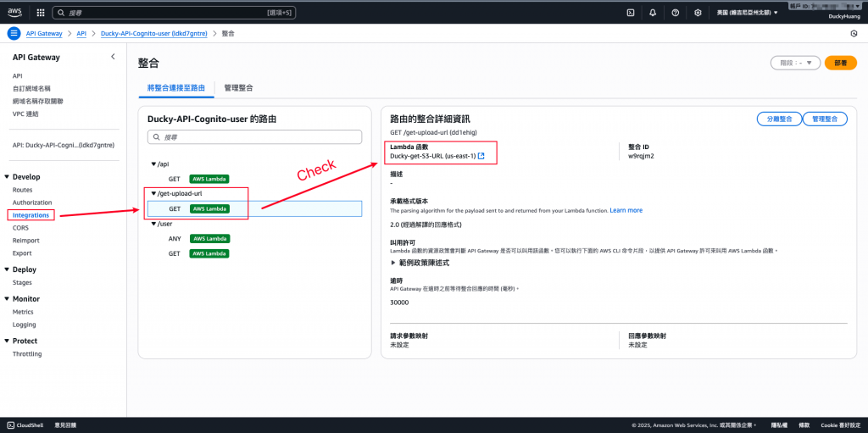This screenshot has width=868, height=433.
Task: Click the 分離整合 button
Action: coord(780,119)
